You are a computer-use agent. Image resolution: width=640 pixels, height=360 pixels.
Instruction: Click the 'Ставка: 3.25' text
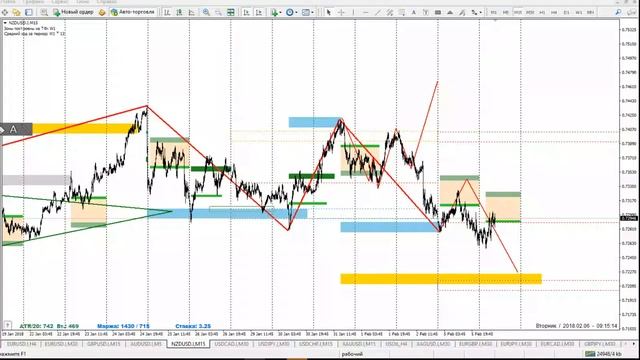193,326
